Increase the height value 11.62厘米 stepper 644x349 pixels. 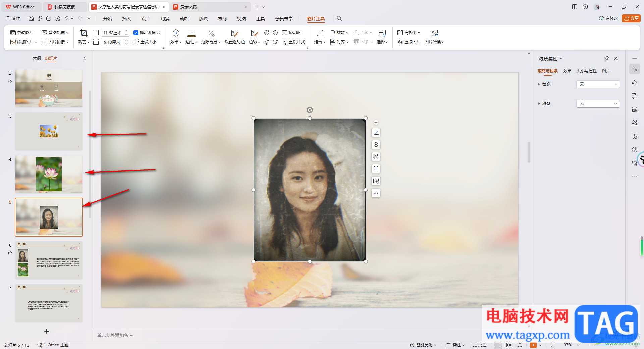(126, 31)
